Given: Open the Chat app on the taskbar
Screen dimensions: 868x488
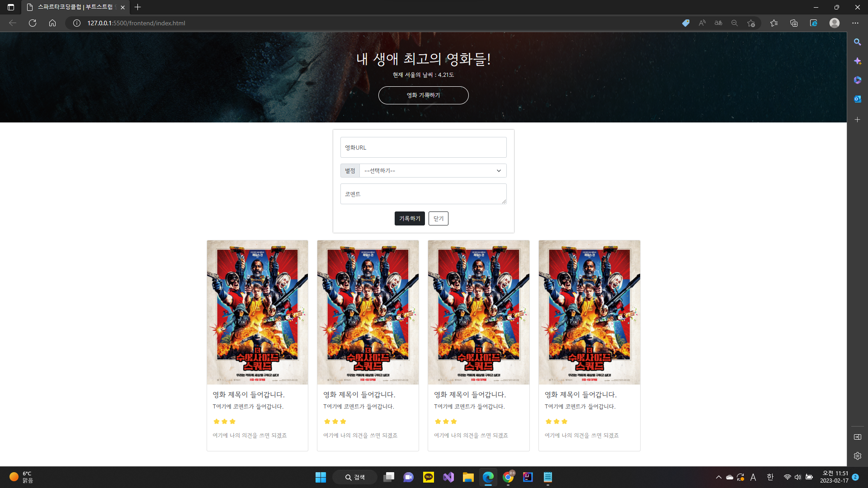Looking at the screenshot, I should point(408,477).
